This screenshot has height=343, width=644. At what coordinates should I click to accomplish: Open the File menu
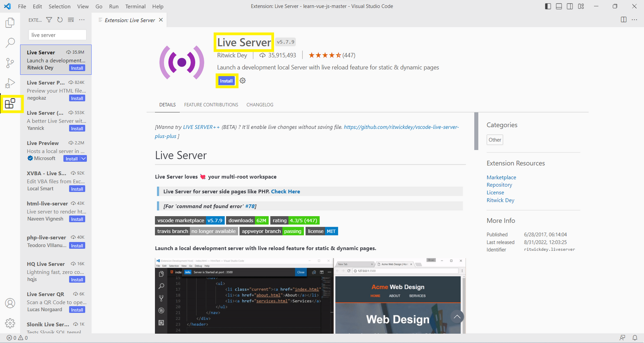coord(22,6)
